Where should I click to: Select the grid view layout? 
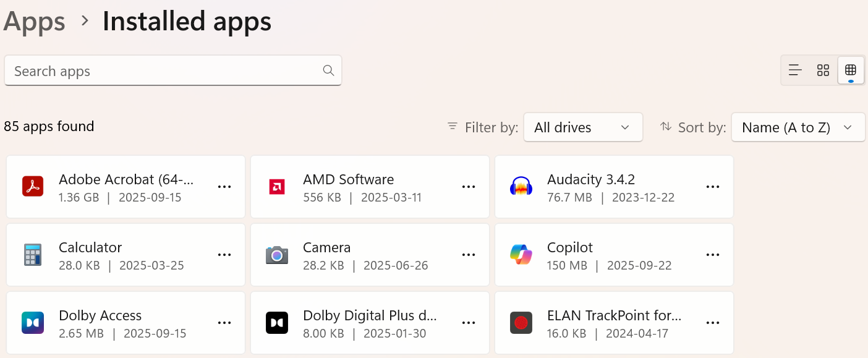pyautogui.click(x=851, y=70)
